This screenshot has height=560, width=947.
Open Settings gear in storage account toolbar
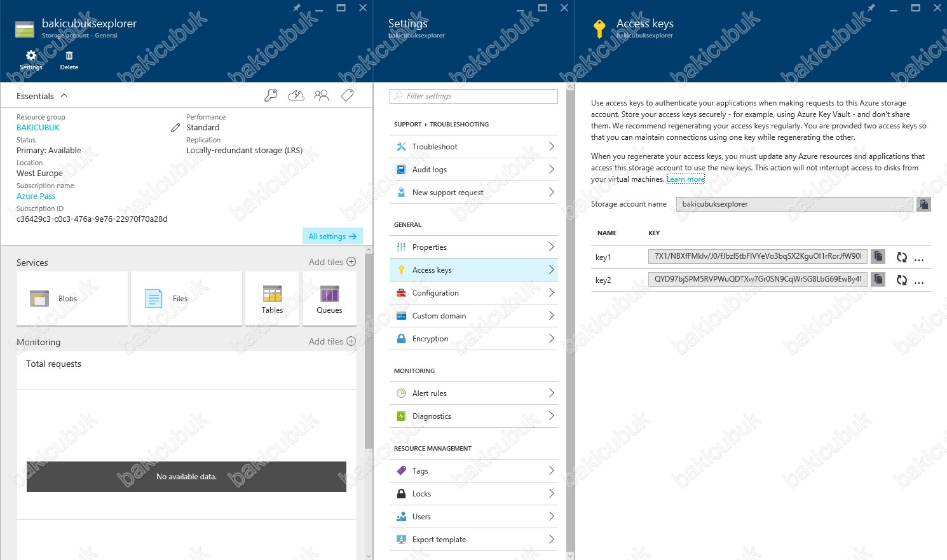[x=31, y=60]
